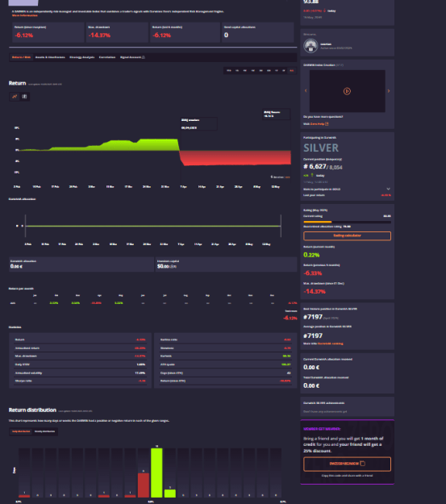This screenshot has width=446, height=504.
Task: Click the $0.00 investors capital value
Action: (163, 266)
